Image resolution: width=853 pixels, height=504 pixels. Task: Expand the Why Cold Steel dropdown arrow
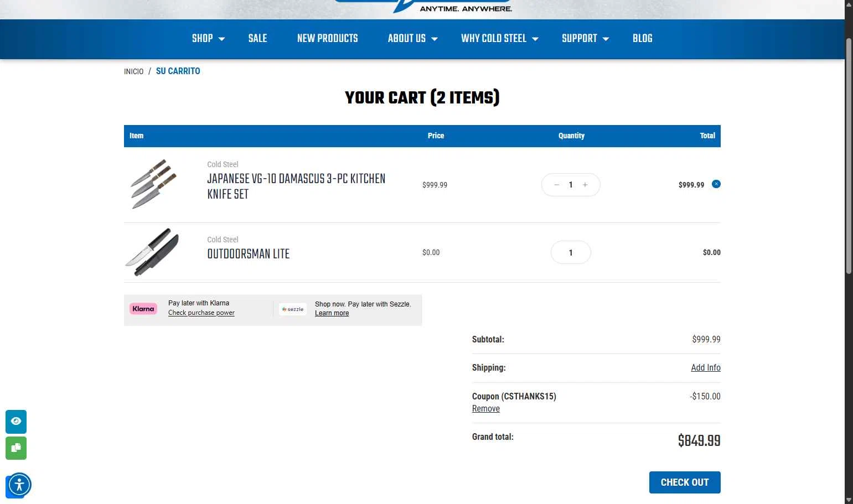pyautogui.click(x=535, y=39)
